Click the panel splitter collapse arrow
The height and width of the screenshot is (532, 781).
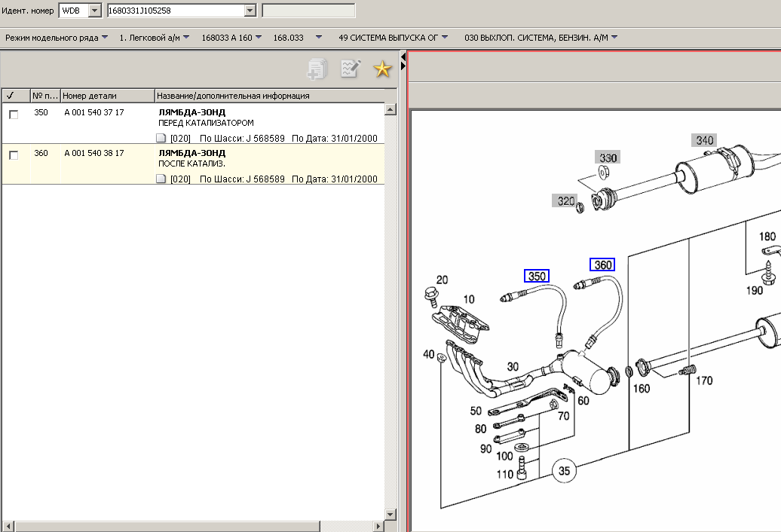click(403, 58)
